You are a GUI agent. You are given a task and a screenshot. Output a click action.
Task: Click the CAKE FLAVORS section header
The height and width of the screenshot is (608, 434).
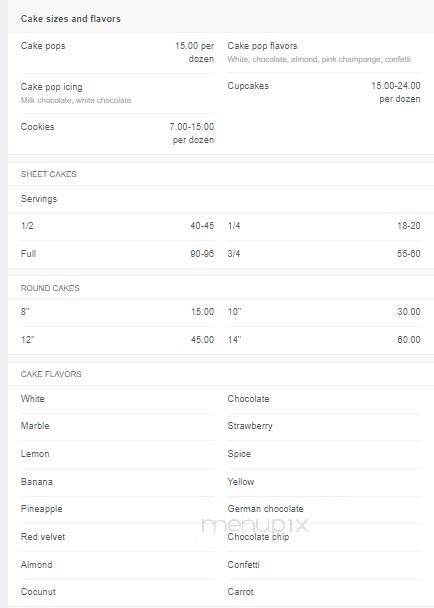51,374
